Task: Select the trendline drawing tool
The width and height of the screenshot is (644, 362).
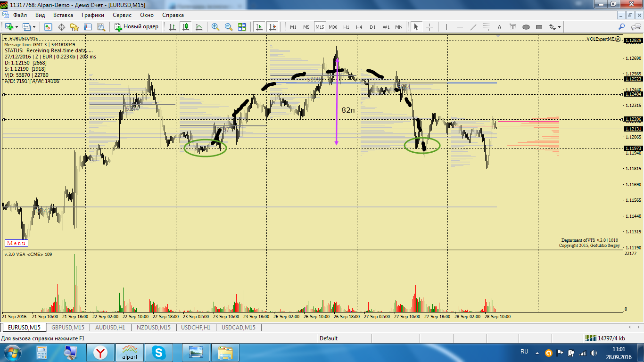Action: tap(473, 27)
